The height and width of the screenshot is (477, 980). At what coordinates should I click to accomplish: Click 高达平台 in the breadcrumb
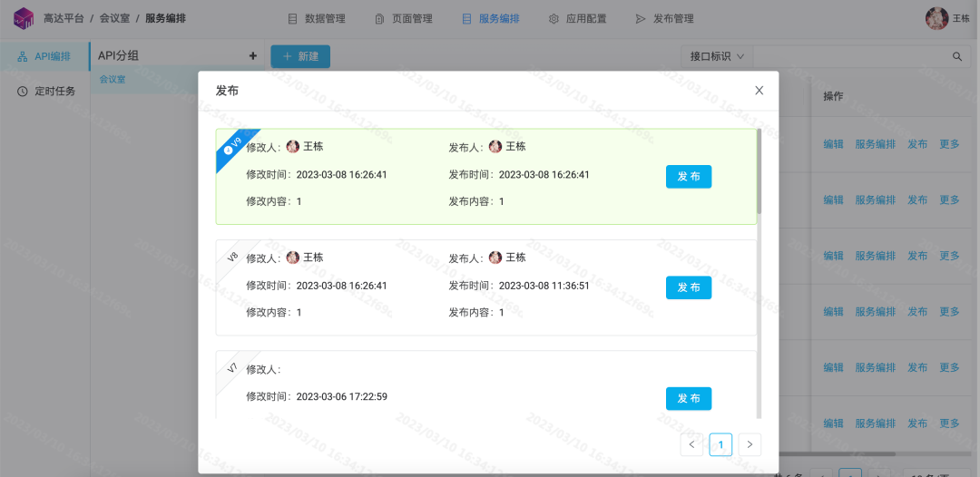(x=64, y=19)
